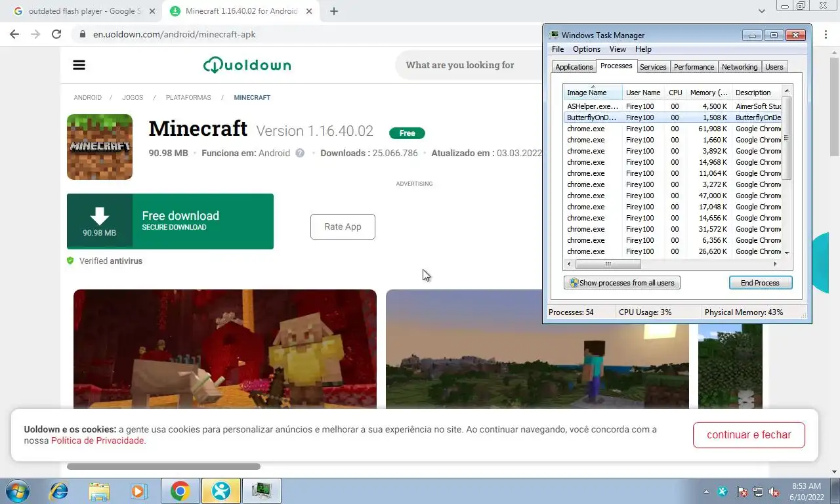Viewport: 840px width, 504px height.
Task: Open the Steve at sunset screenshot thumbnail
Action: point(537,348)
